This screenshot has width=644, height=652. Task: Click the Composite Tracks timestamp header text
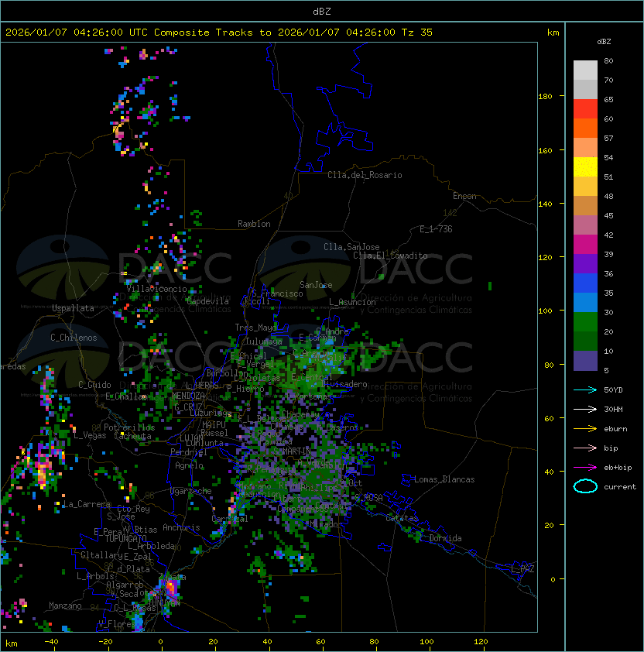point(219,32)
